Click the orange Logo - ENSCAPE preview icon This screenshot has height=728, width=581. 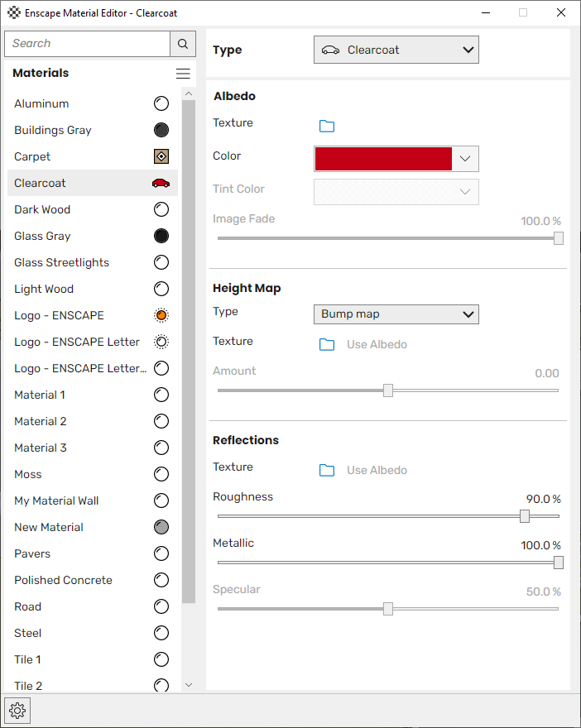click(x=161, y=315)
